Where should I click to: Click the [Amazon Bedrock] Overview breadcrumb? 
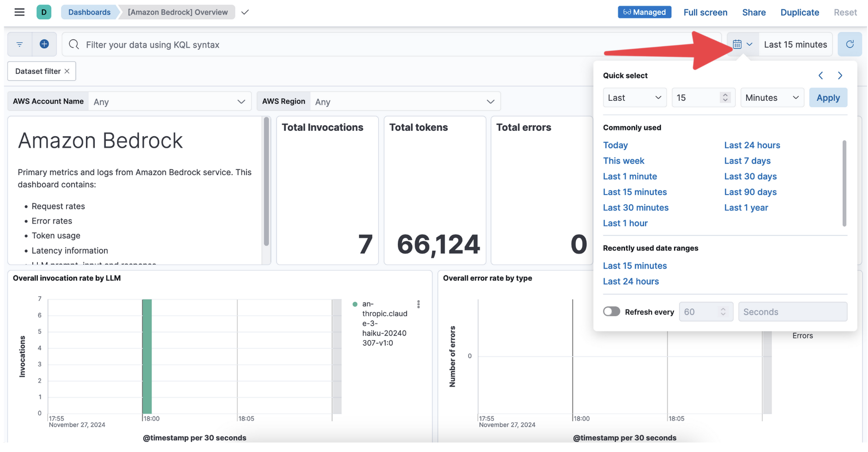[x=178, y=12]
